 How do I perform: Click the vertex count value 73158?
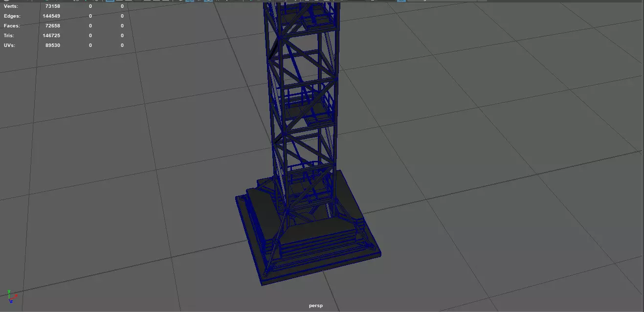pos(52,6)
